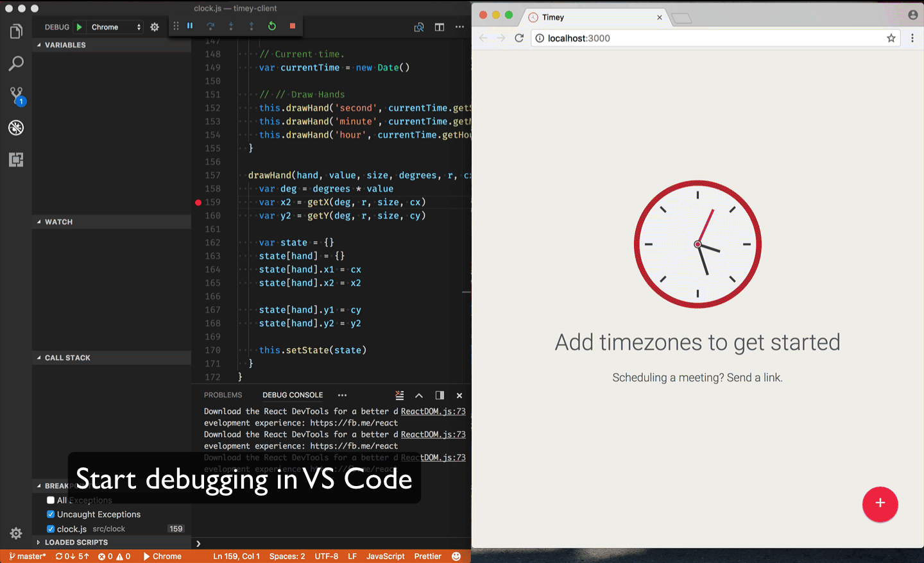Click the Step Into debug icon
Viewport: 924px width, 563px height.
point(231,27)
